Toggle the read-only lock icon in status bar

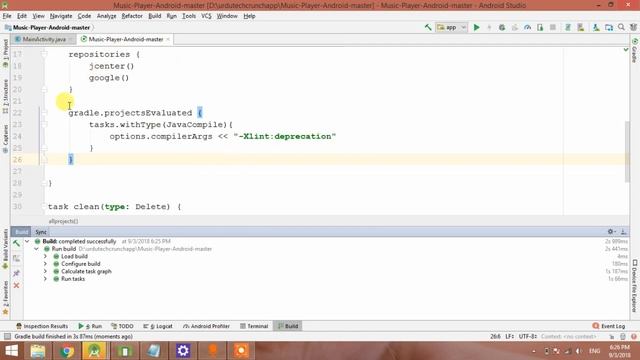click(612, 337)
